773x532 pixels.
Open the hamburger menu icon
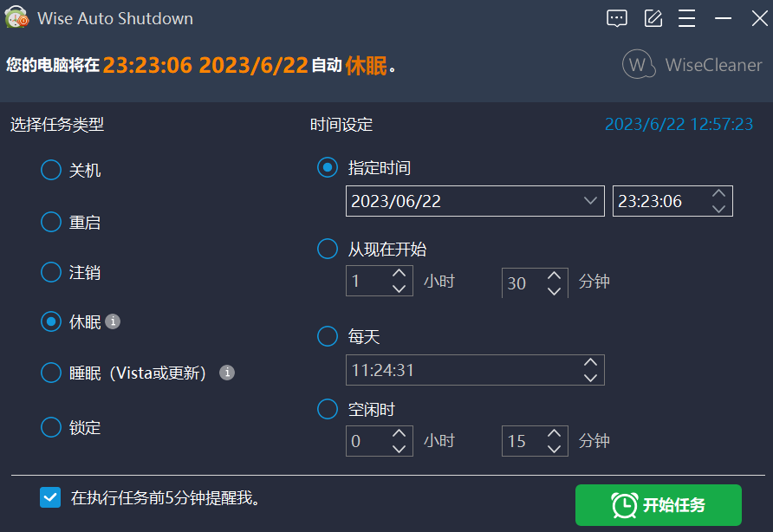tap(686, 18)
